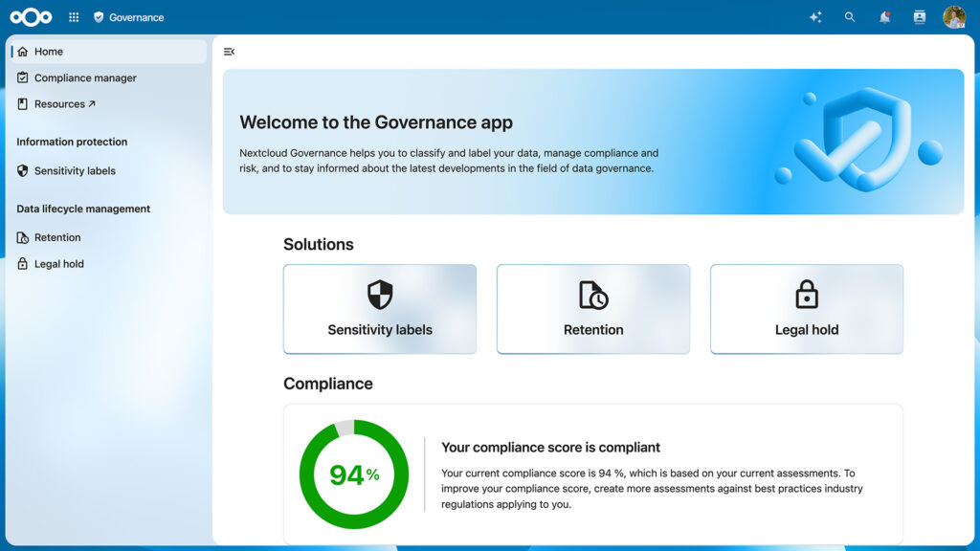980x551 pixels.
Task: Click the "Your compliance score is compliant" heading
Action: [x=550, y=448]
